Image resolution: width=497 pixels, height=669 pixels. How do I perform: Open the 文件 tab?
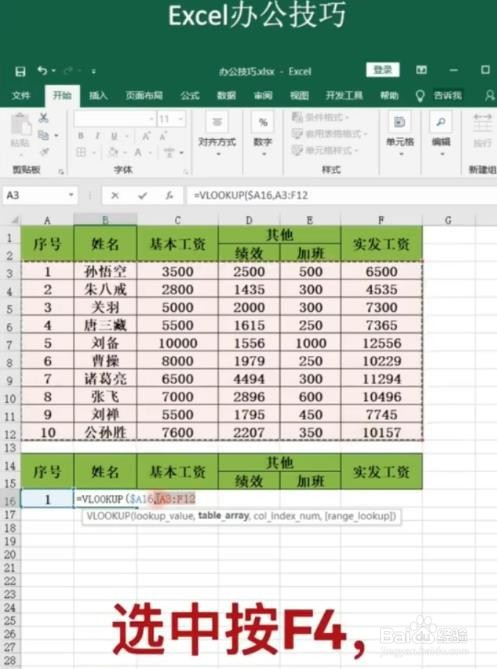click(20, 95)
